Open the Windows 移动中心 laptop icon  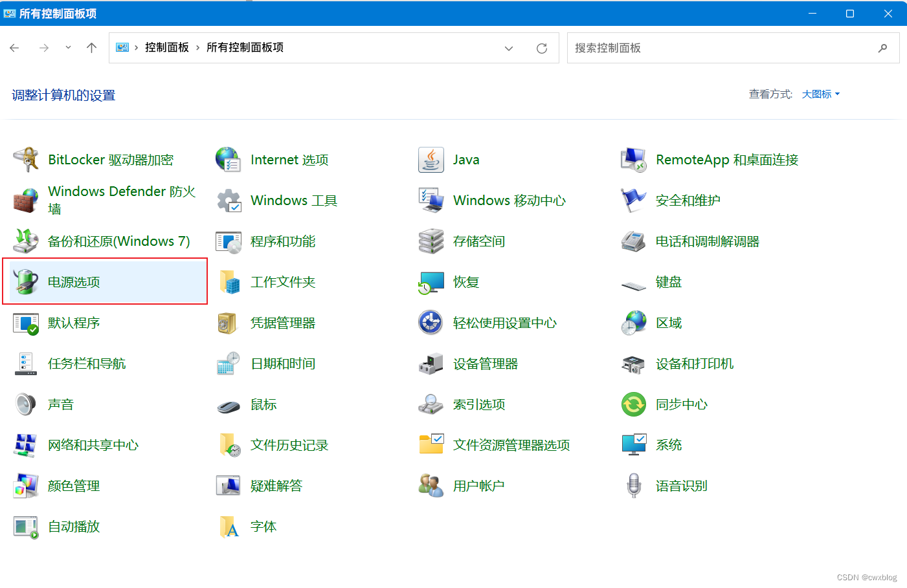click(431, 201)
